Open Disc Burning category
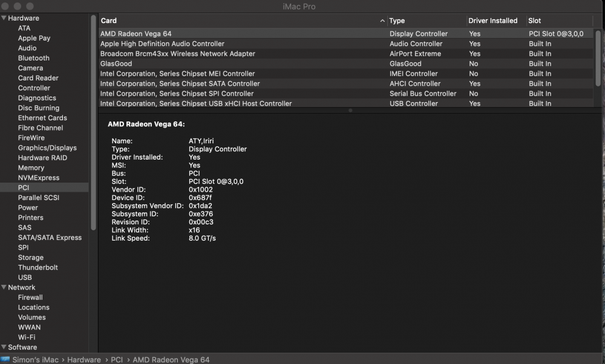Viewport: 605px width, 364px height. 39,108
